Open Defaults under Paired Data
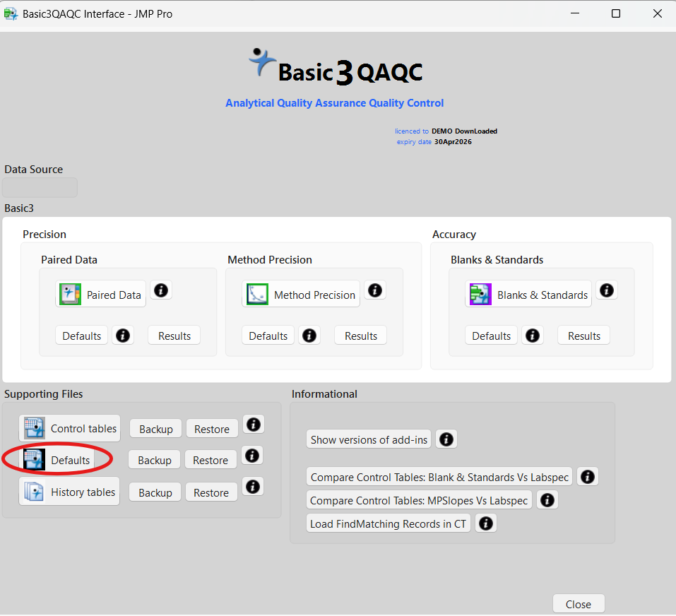Image resolution: width=676 pixels, height=616 pixels. [x=81, y=335]
